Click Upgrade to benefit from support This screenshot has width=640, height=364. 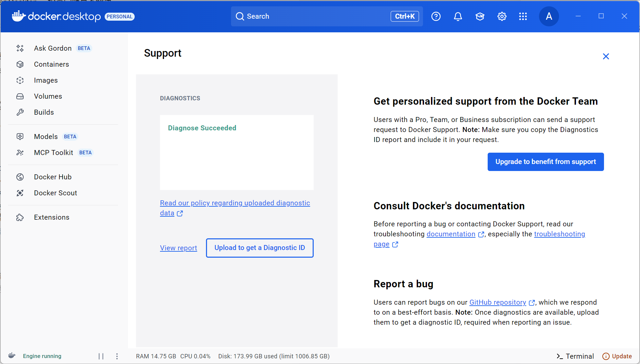click(545, 162)
